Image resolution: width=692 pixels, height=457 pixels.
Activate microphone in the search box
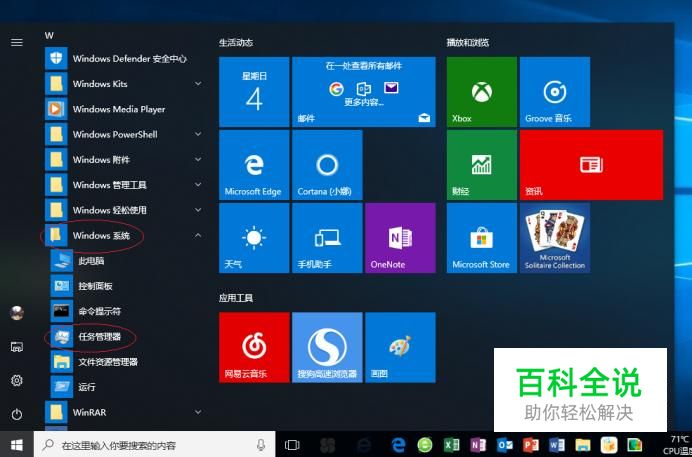tap(261, 445)
